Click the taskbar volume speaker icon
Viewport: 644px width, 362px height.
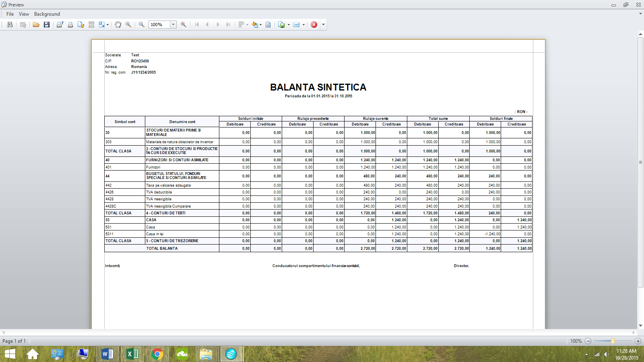point(606,354)
